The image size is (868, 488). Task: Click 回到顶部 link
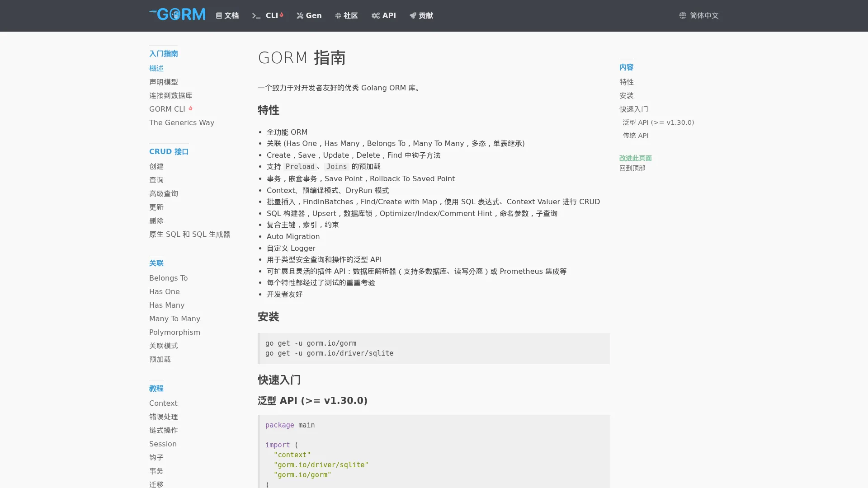click(x=632, y=168)
